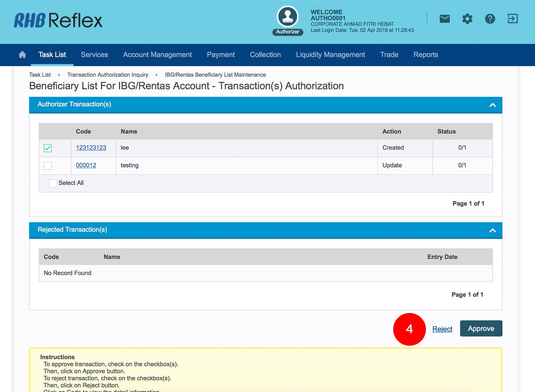Click the Authorizer profile avatar icon

point(287,17)
